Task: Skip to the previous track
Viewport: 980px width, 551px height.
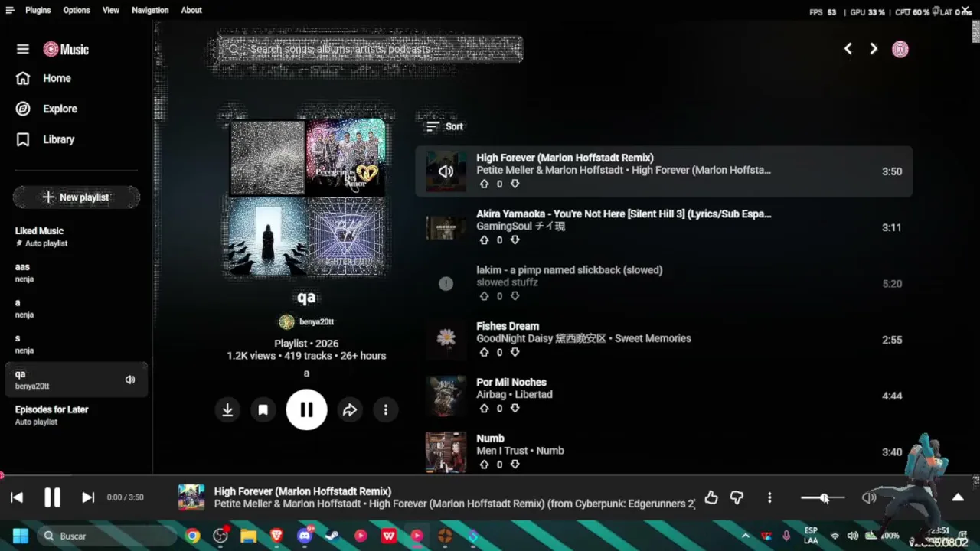Action: point(17,497)
